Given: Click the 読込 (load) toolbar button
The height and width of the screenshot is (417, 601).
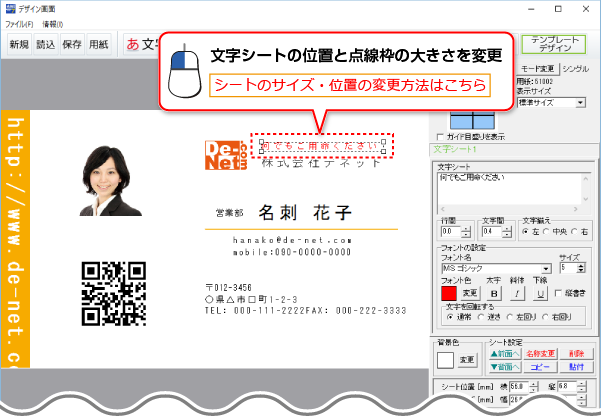Looking at the screenshot, I should (46, 44).
